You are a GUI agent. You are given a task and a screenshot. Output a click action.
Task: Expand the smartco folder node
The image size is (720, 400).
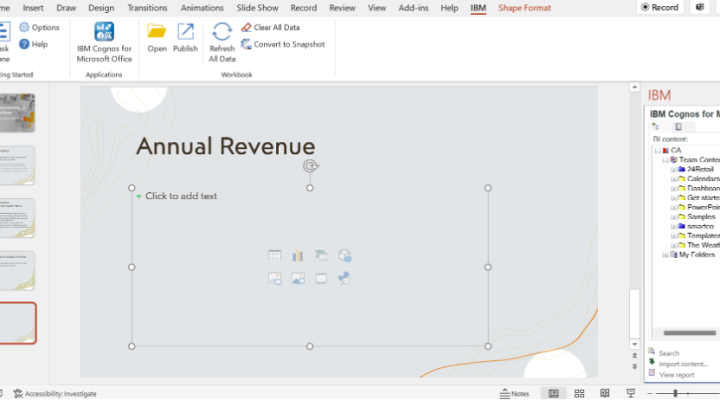coord(673,226)
